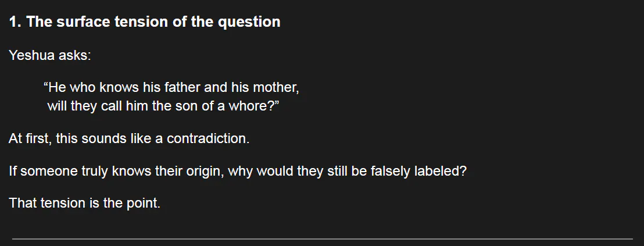Click the quote line beginning "He who knows"
Screen dimensions: 644x246
[171, 88]
